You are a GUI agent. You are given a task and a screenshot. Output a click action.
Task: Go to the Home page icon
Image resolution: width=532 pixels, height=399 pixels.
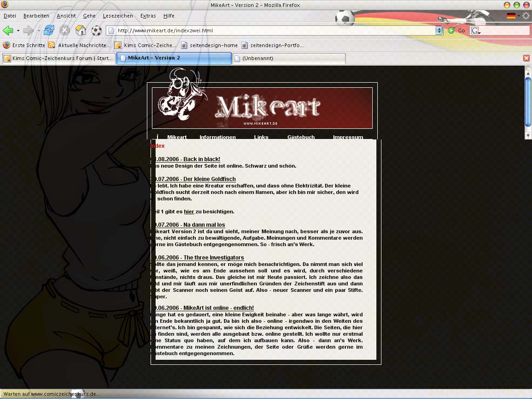click(x=81, y=31)
